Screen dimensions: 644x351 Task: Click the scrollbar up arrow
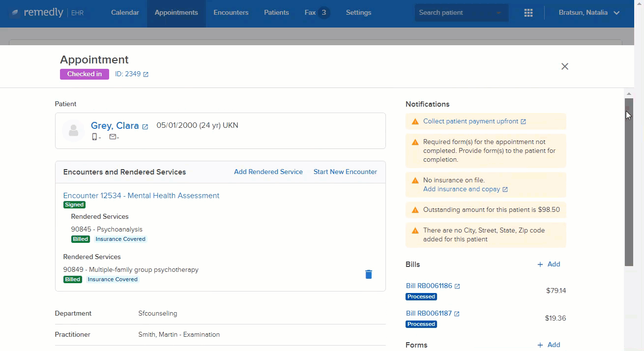(x=629, y=93)
